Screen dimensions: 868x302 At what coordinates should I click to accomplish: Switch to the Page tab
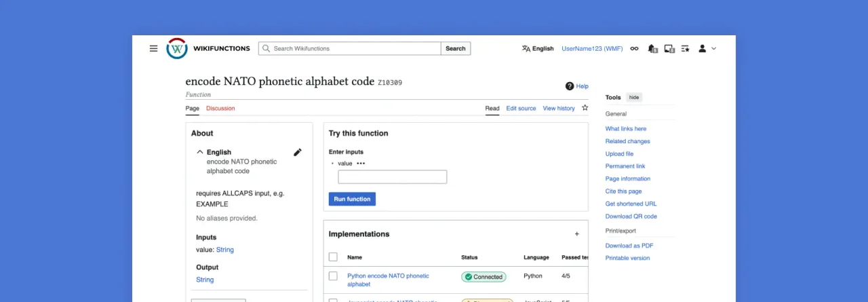click(x=193, y=109)
